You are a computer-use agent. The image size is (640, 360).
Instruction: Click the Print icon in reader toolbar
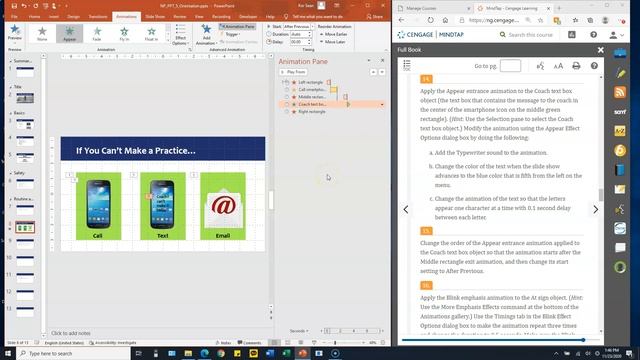[576, 66]
